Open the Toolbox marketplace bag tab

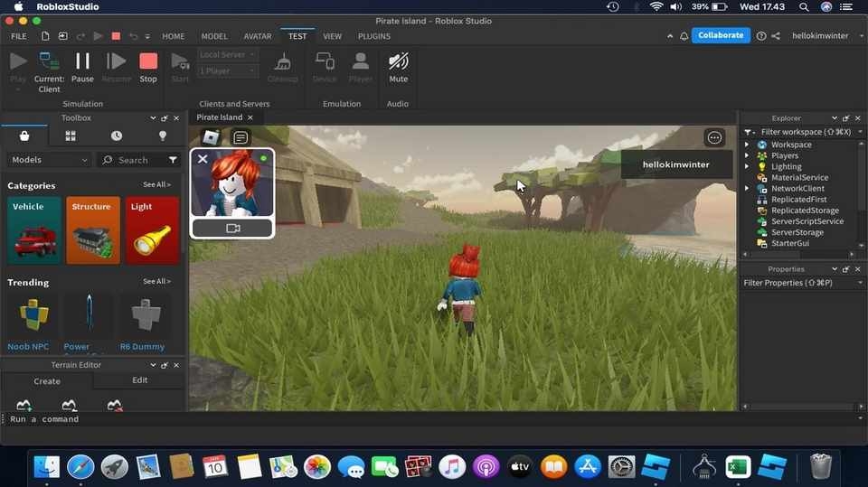tap(24, 136)
